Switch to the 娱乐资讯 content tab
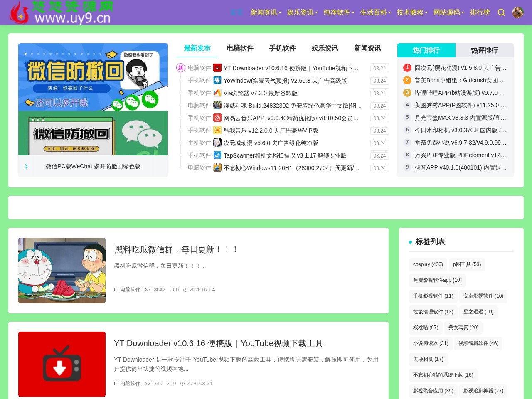 (325, 48)
